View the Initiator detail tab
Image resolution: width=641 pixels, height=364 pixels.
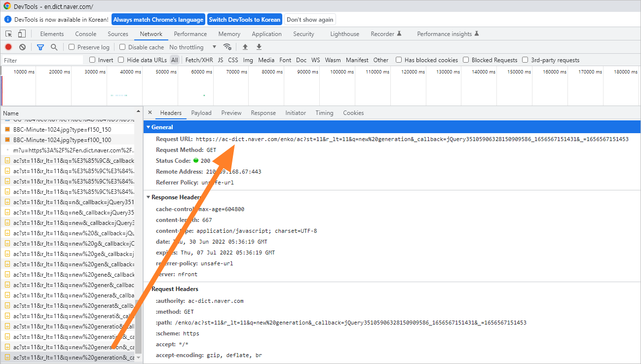(x=296, y=113)
